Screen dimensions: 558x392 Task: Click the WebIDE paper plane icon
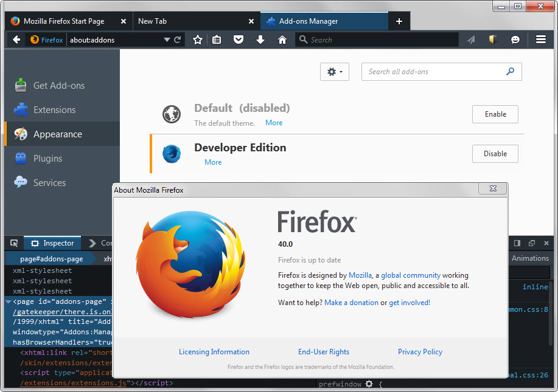pyautogui.click(x=471, y=40)
